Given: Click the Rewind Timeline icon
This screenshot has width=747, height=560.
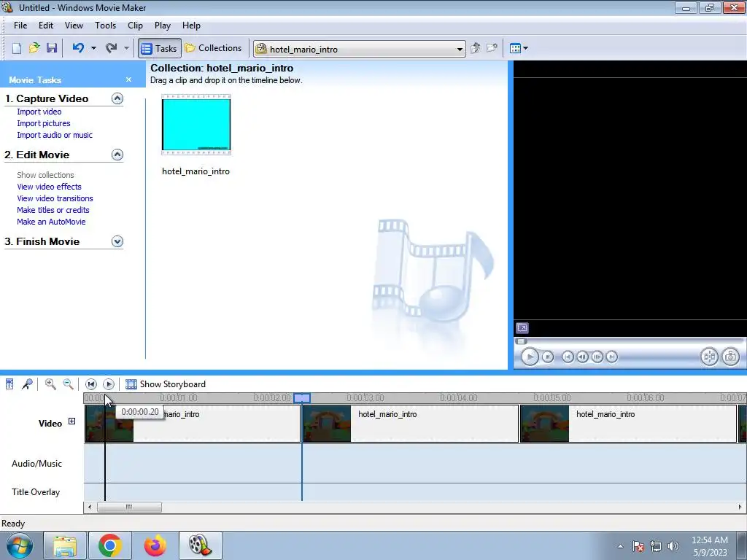Looking at the screenshot, I should [91, 384].
